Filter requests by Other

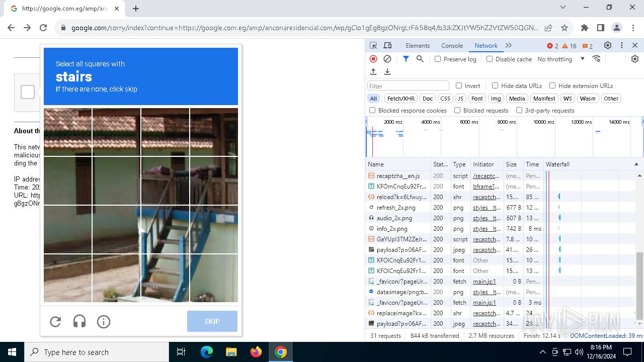(611, 99)
